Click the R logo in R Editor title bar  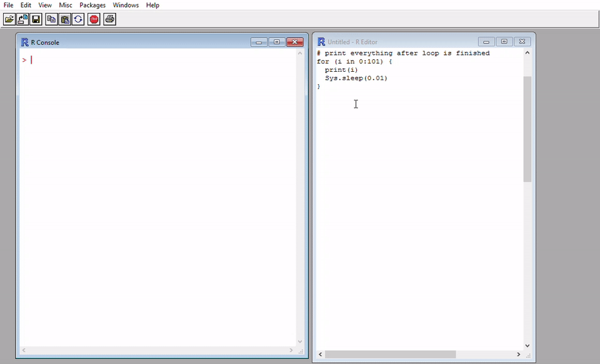(x=321, y=42)
